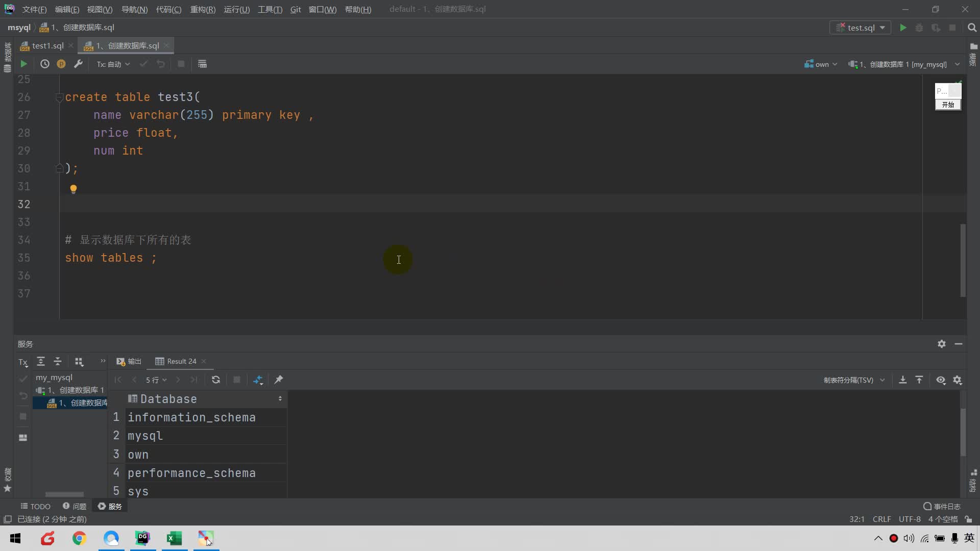Open Services panel gear settings

[x=942, y=344]
